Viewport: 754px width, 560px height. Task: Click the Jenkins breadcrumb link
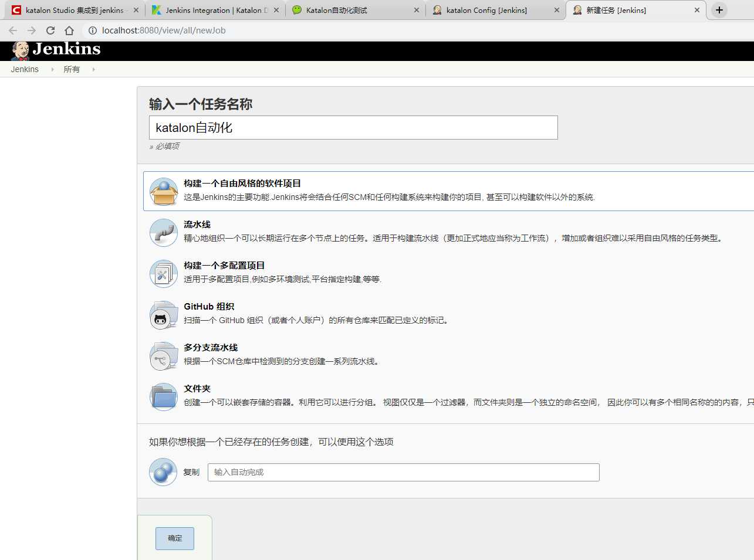(25, 69)
